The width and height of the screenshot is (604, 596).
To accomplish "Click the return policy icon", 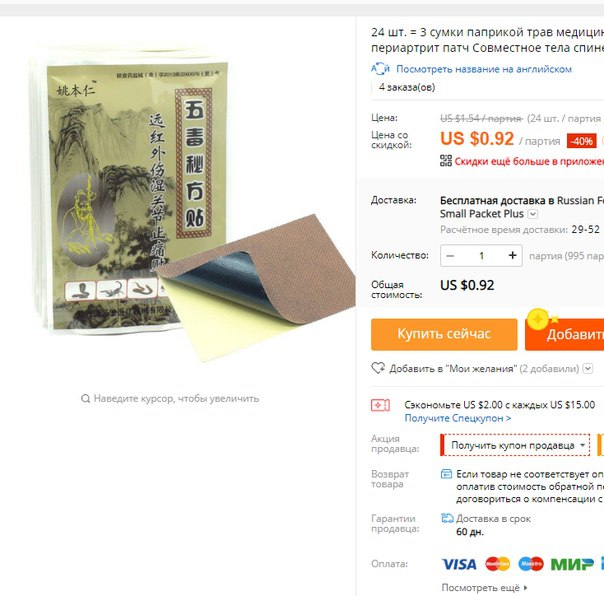I will 446,474.
